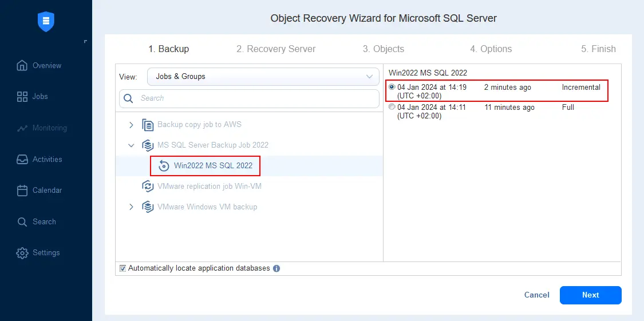
Task: Select VMware Windows VM backup label
Action: (x=207, y=207)
